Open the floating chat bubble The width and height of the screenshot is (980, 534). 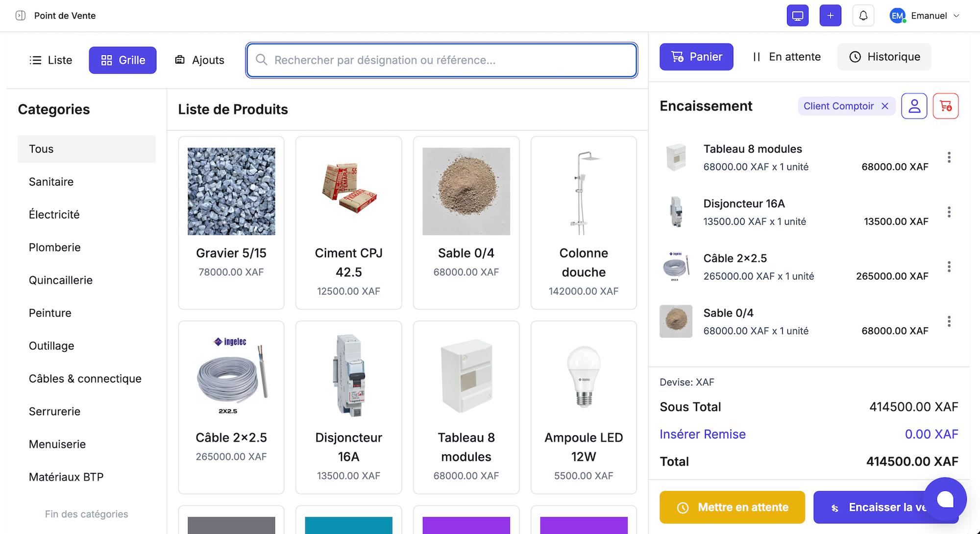pyautogui.click(x=945, y=499)
